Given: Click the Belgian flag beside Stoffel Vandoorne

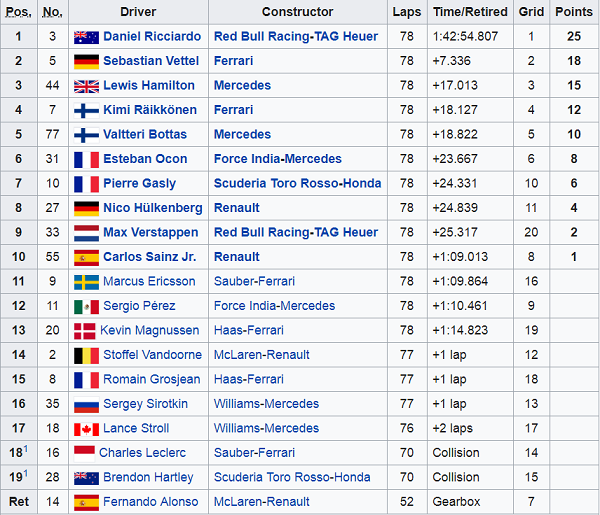Looking at the screenshot, I should point(86,355).
